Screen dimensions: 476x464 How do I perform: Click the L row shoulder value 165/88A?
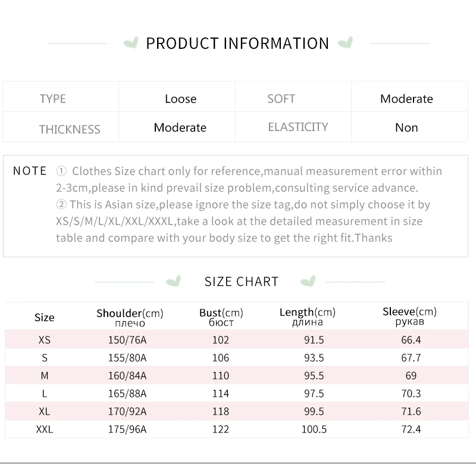[127, 394]
